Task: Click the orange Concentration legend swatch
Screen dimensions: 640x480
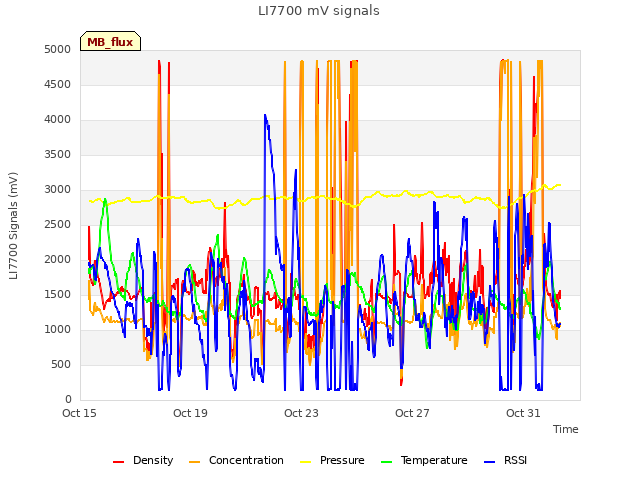Action: coord(194,462)
